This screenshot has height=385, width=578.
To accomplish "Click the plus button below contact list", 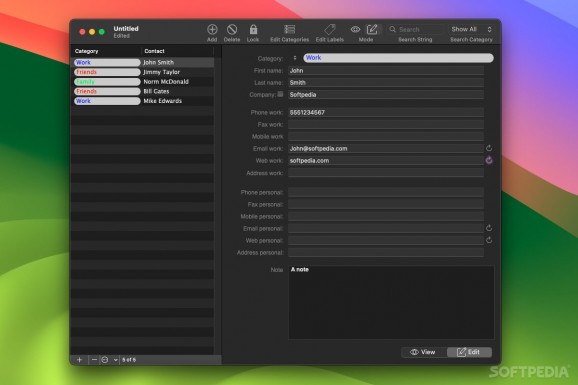I will click(80, 360).
